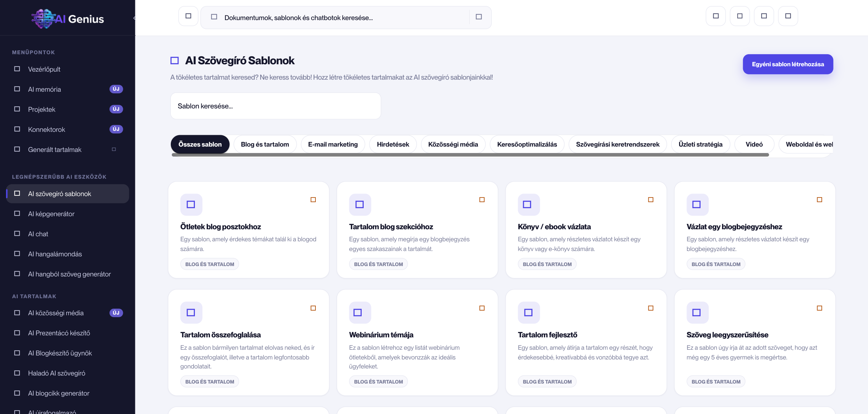The image size is (868, 414).
Task: Click the Ötletek blog posztokhoz card icon
Action: [191, 204]
